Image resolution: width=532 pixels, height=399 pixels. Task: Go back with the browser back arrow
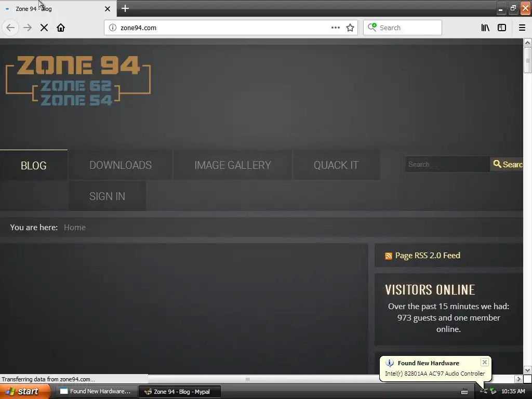[10, 28]
